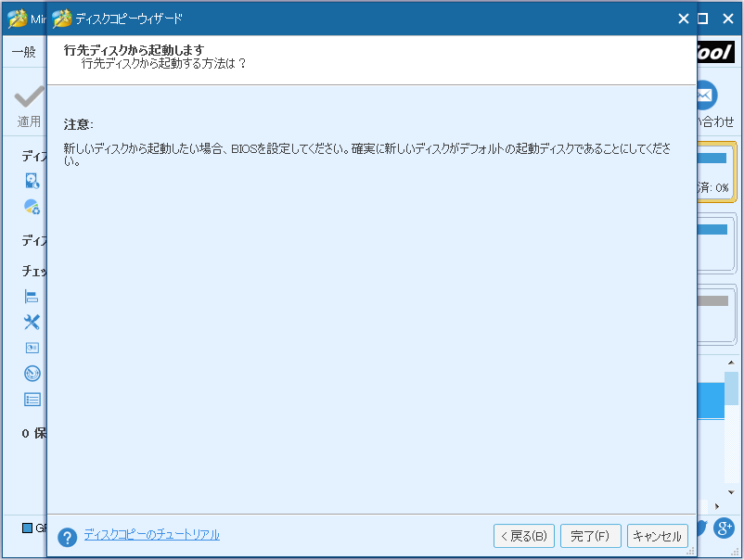Click the 完了(F) finish button
This screenshot has height=560, width=744.
pyautogui.click(x=590, y=536)
